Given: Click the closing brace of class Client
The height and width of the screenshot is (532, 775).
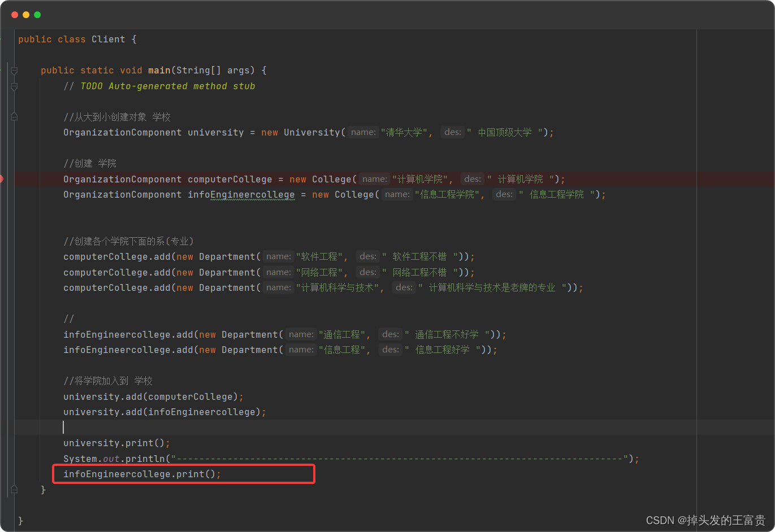Looking at the screenshot, I should coord(21,521).
